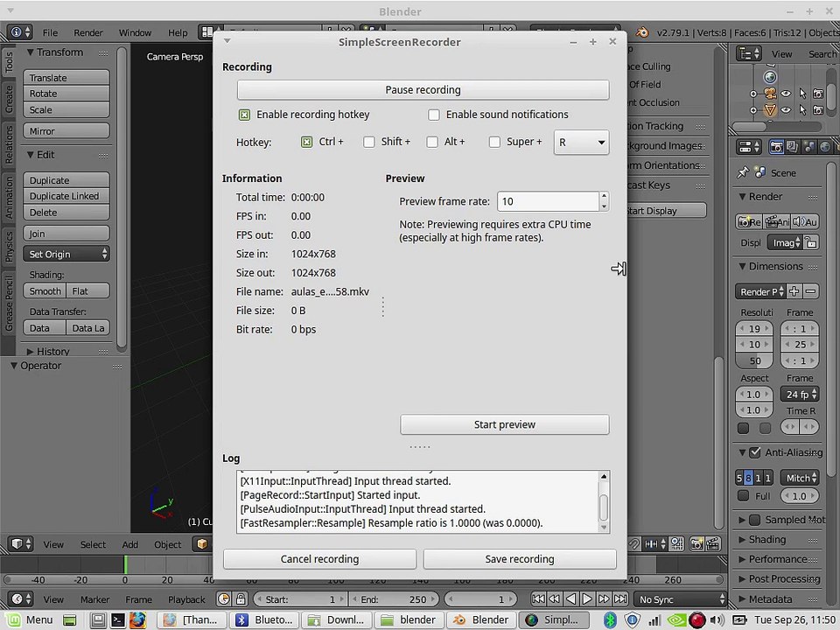Image resolution: width=840 pixels, height=630 pixels.
Task: Click Start preview button
Action: pyautogui.click(x=504, y=424)
